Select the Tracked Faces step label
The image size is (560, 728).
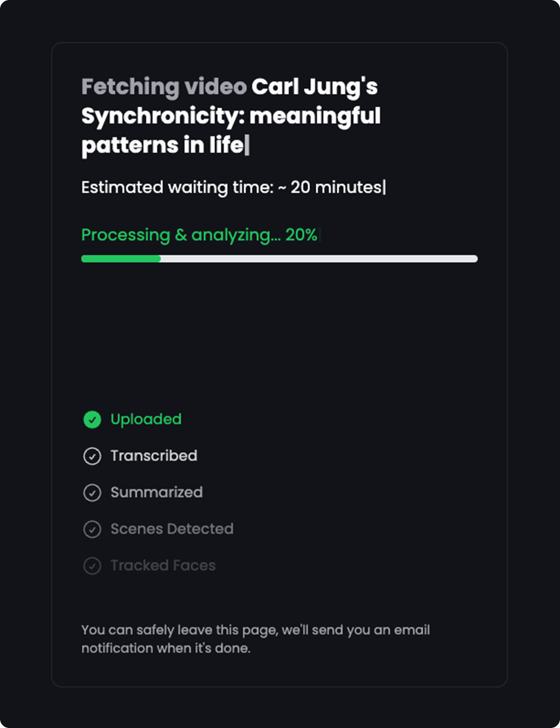click(163, 565)
